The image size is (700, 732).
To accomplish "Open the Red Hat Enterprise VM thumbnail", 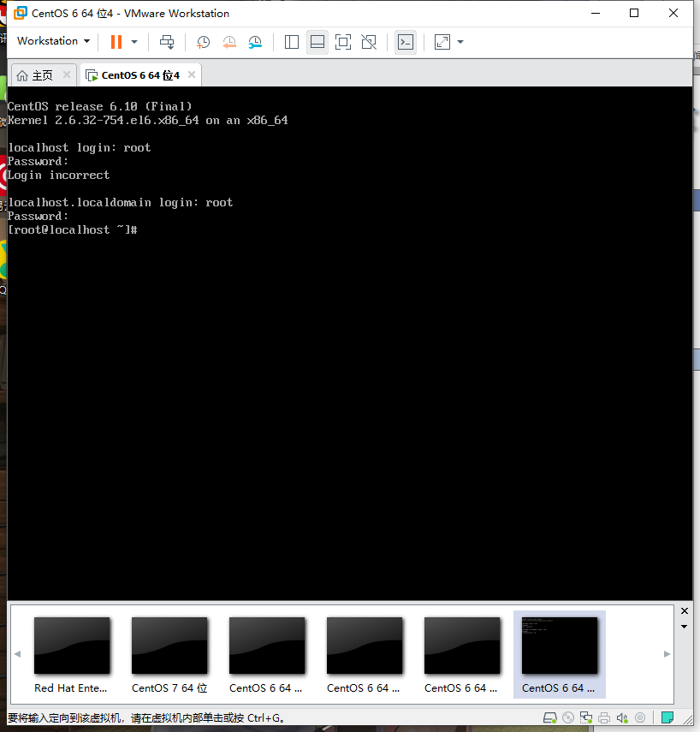I will tap(72, 654).
